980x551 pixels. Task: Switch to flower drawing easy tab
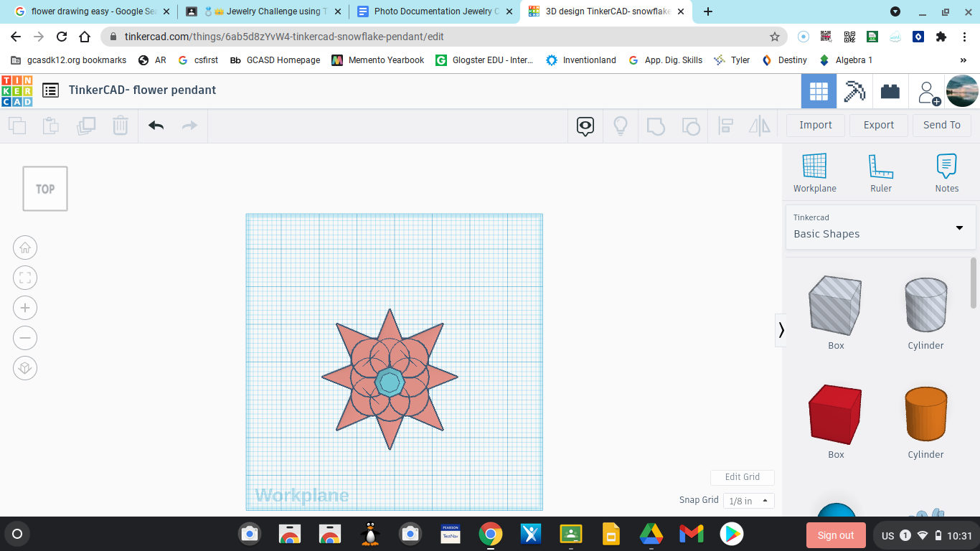(x=90, y=11)
